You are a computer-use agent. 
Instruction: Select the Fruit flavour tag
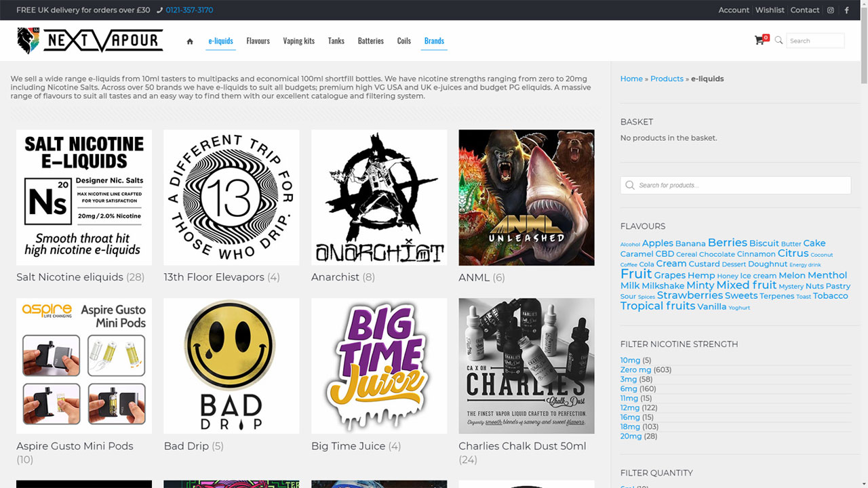click(636, 274)
